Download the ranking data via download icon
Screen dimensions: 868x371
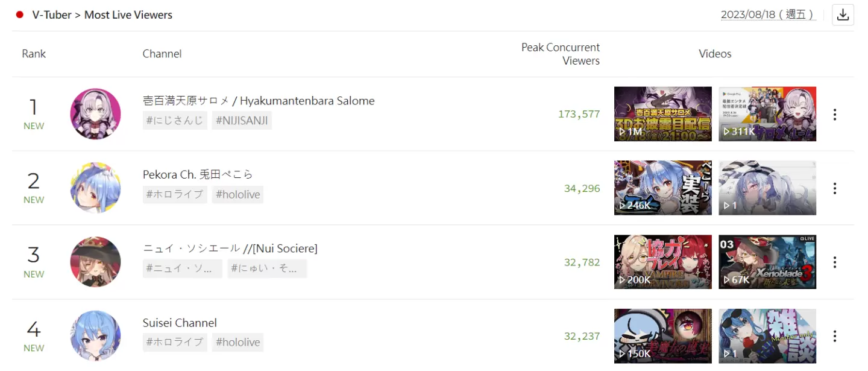click(x=843, y=15)
